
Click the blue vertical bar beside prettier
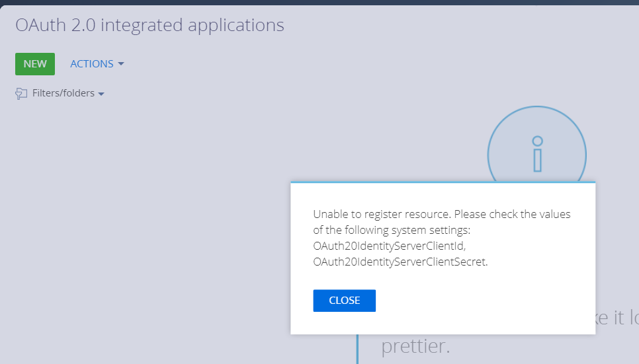click(357, 349)
